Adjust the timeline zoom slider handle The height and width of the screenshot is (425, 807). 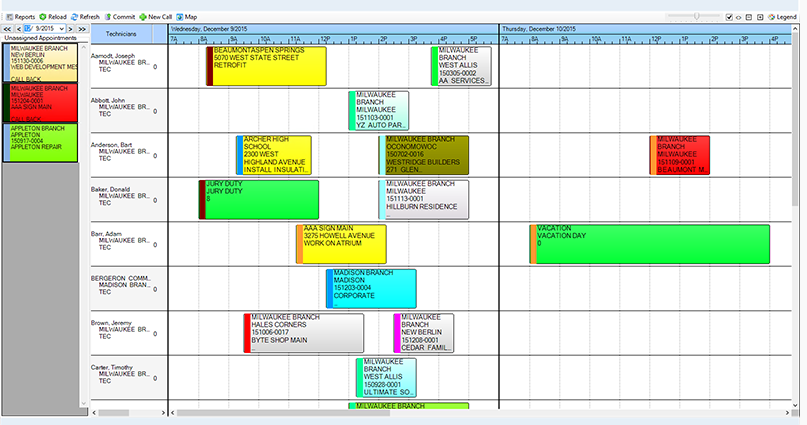click(x=696, y=16)
